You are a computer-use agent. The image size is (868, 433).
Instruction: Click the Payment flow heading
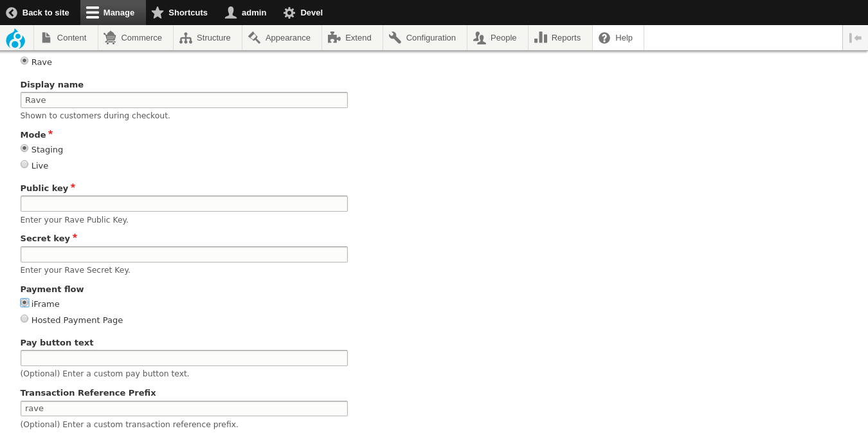(x=52, y=289)
